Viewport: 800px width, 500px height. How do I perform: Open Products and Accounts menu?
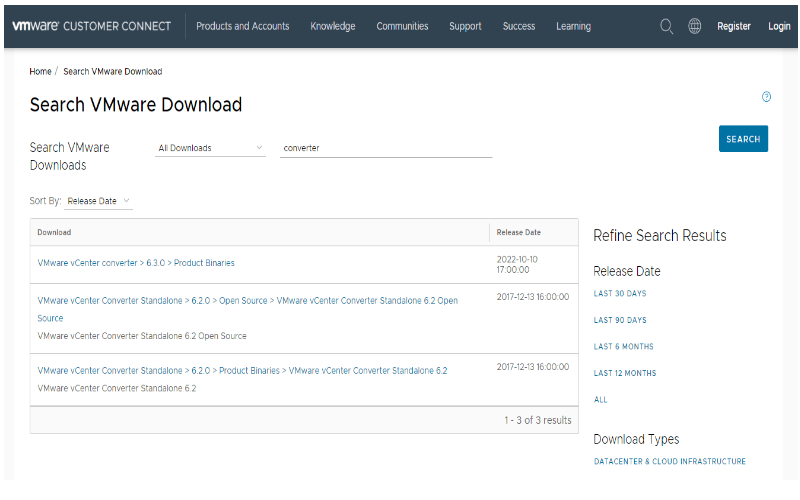tap(242, 26)
